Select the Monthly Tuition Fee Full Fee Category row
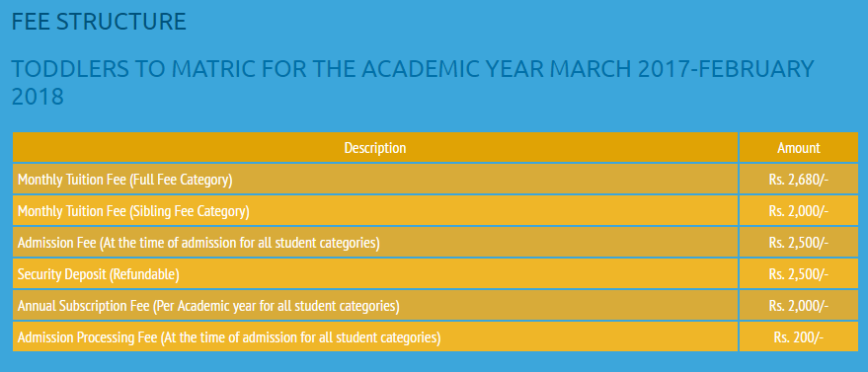The width and height of the screenshot is (868, 372). (435, 179)
